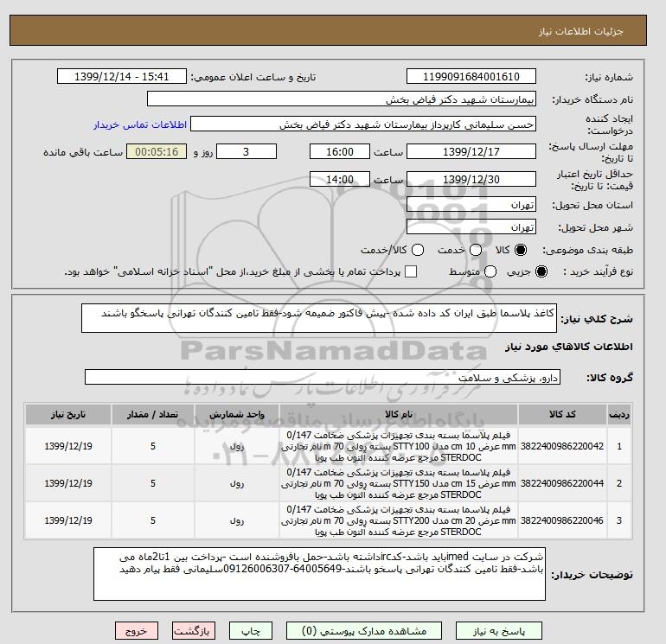Select the 'متوسط' purchase type radio
The image size is (666, 644).
pos(490,271)
